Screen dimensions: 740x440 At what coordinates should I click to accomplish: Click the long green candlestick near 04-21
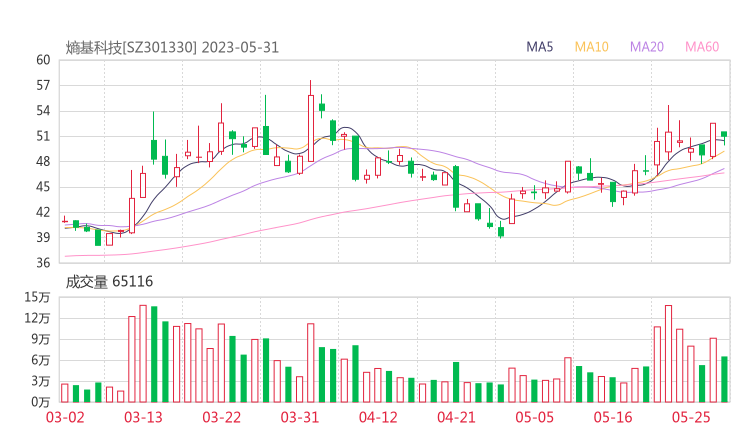click(x=455, y=187)
